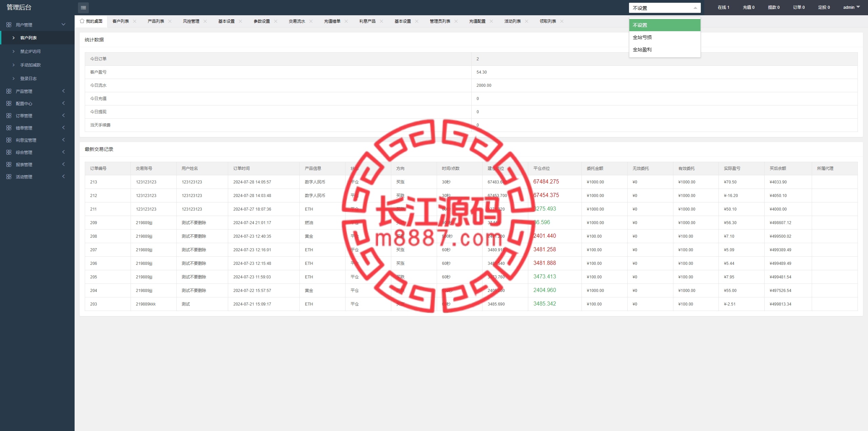Close the 利息产品 tab with its X
Screen dimensions: 868x431
pyautogui.click(x=381, y=21)
